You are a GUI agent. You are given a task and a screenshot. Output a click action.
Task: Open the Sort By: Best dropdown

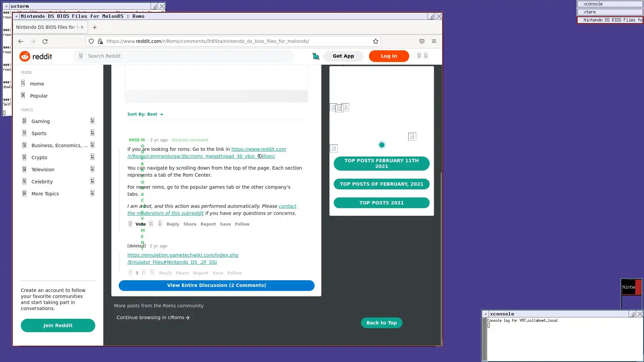coord(145,114)
